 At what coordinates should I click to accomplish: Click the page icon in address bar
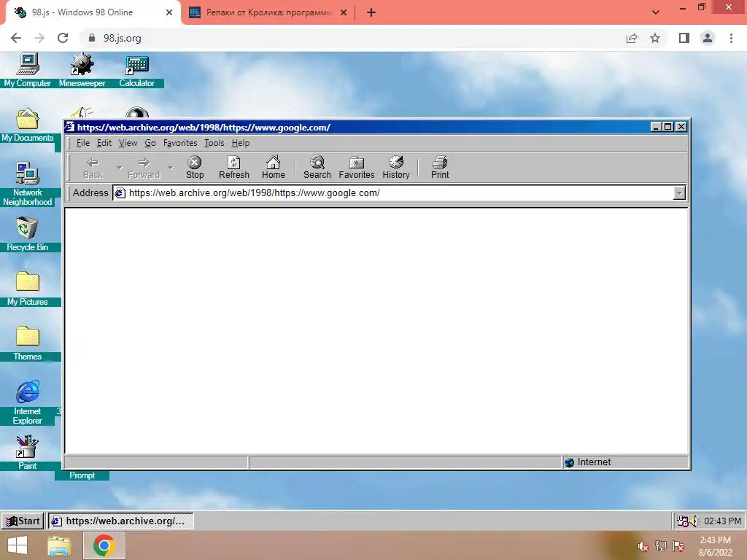120,192
